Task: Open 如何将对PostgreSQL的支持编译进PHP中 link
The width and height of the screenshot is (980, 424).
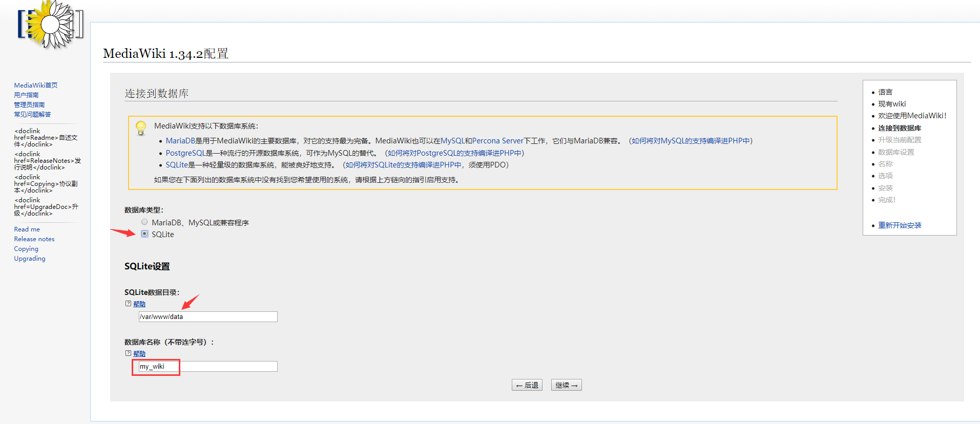Action: (x=454, y=153)
